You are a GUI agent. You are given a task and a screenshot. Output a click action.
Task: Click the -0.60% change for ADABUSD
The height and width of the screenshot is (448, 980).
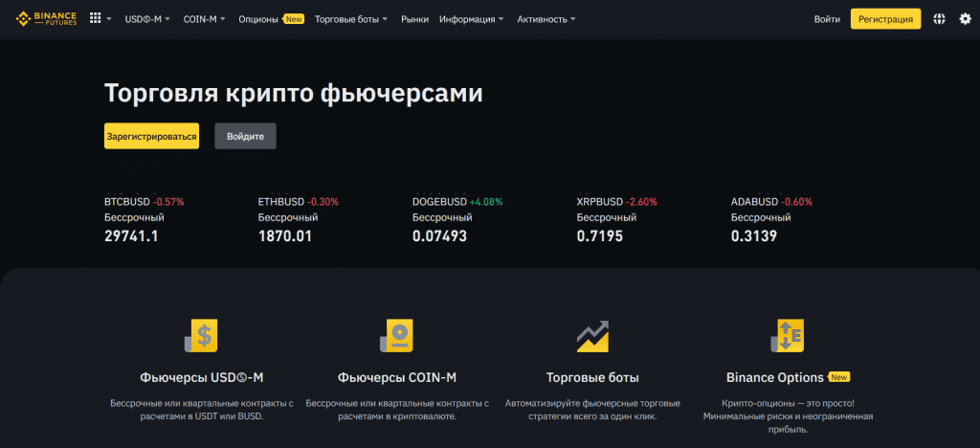coord(797,202)
